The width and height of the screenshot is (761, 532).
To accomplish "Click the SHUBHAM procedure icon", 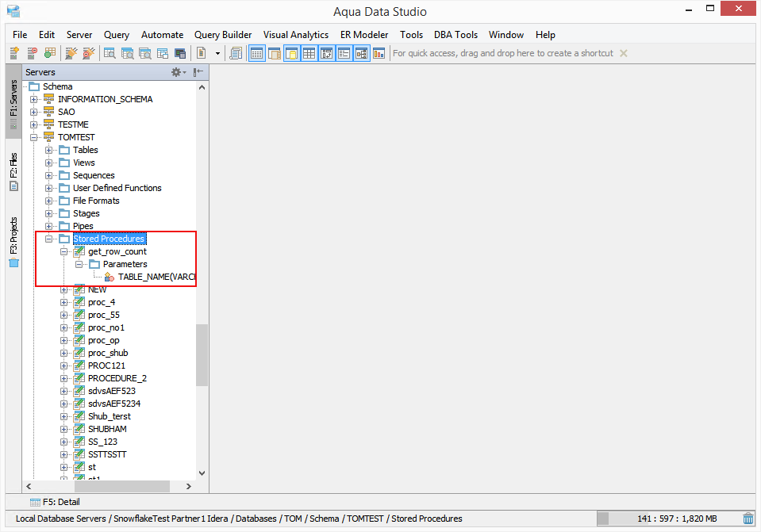I will (79, 429).
